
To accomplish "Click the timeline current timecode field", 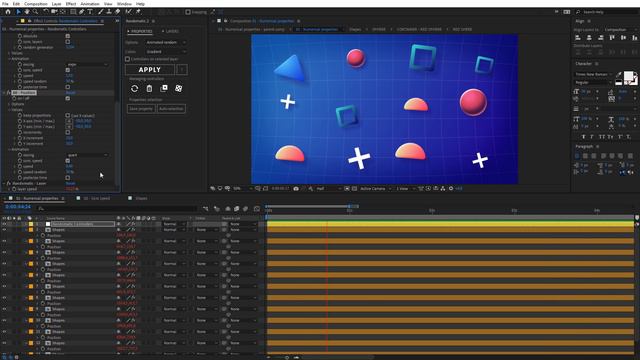I will 18,207.
